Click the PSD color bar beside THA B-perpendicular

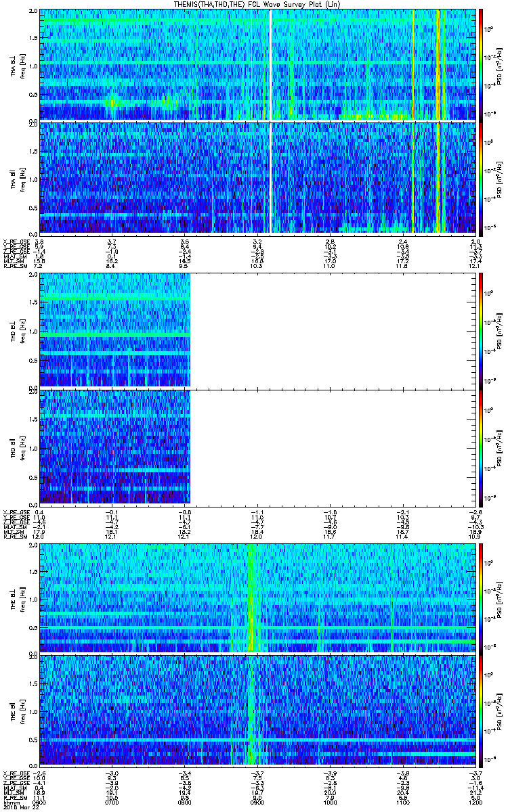[x=482, y=64]
